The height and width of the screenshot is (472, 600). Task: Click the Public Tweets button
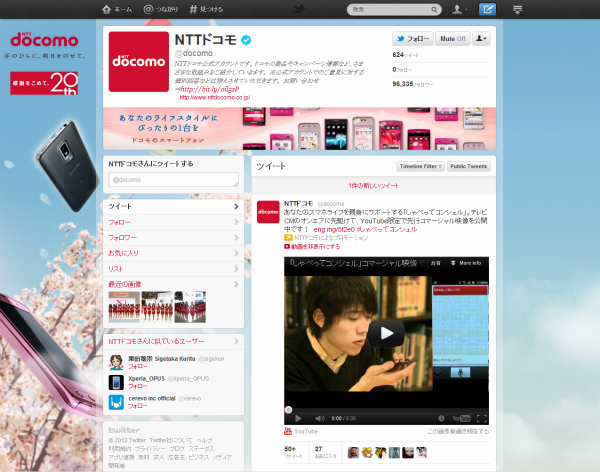point(468,167)
